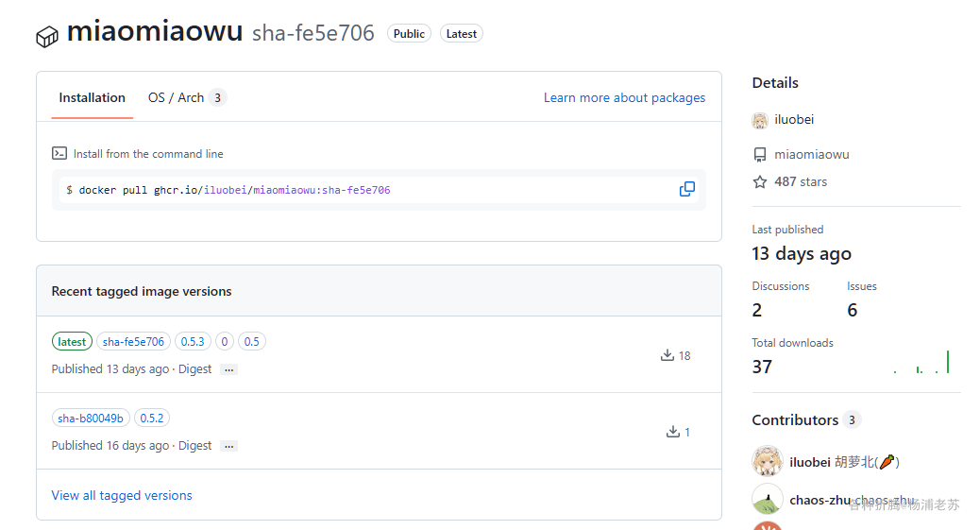Click the Latest badge in header
Image resolution: width=980 pixels, height=530 pixels.
(x=462, y=34)
